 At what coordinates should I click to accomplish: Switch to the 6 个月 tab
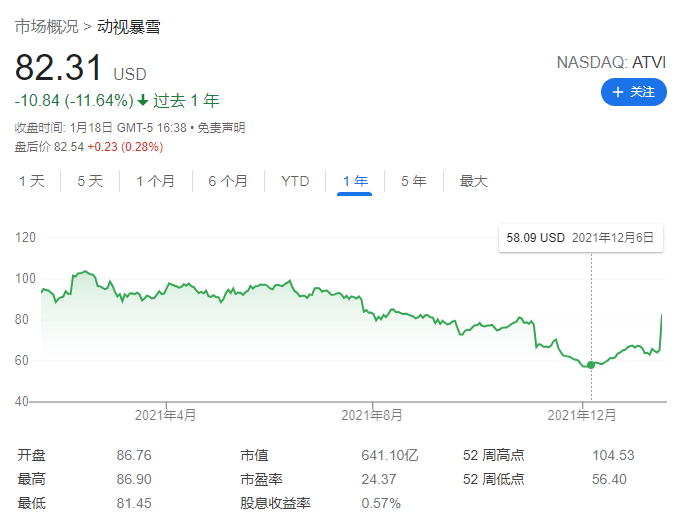coord(228,182)
